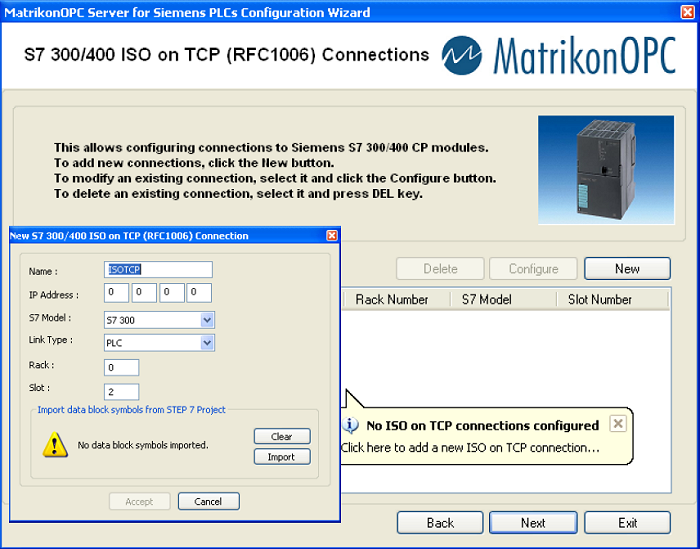This screenshot has height=549, width=700.
Task: Click the 'No ISO on TCP connections configured' balloon title
Action: pyautogui.click(x=483, y=425)
